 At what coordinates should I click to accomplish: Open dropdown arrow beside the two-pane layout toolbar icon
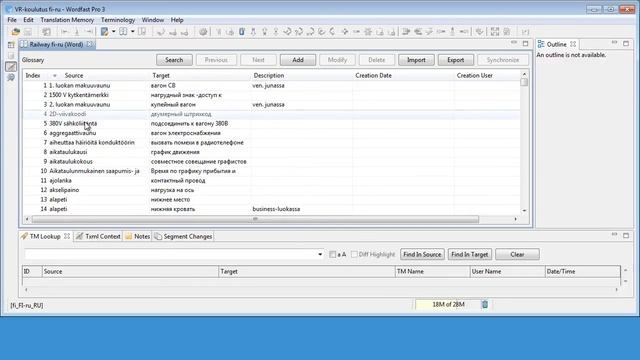click(x=133, y=31)
